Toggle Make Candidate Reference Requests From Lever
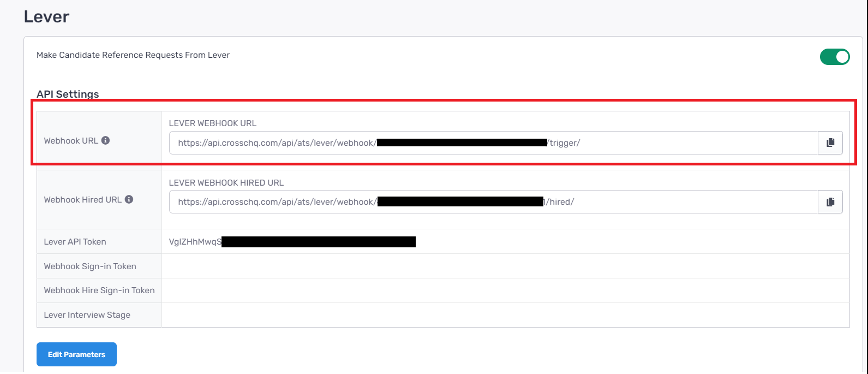 (835, 56)
